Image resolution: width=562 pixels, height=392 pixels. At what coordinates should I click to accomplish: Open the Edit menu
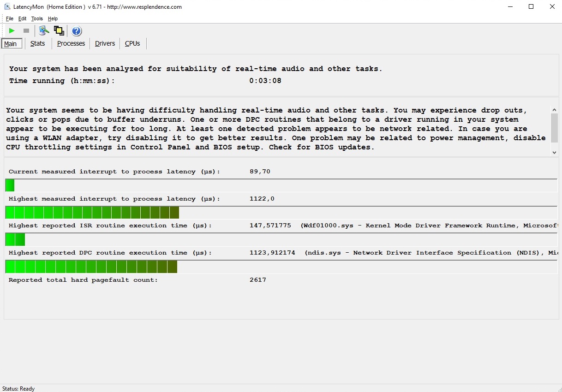(x=23, y=19)
